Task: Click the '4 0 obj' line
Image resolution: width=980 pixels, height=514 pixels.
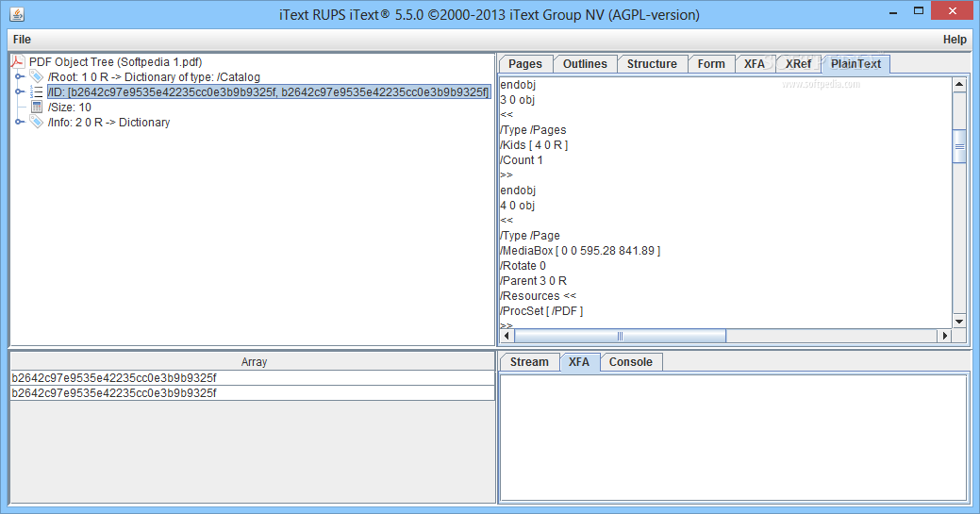Action: tap(518, 205)
